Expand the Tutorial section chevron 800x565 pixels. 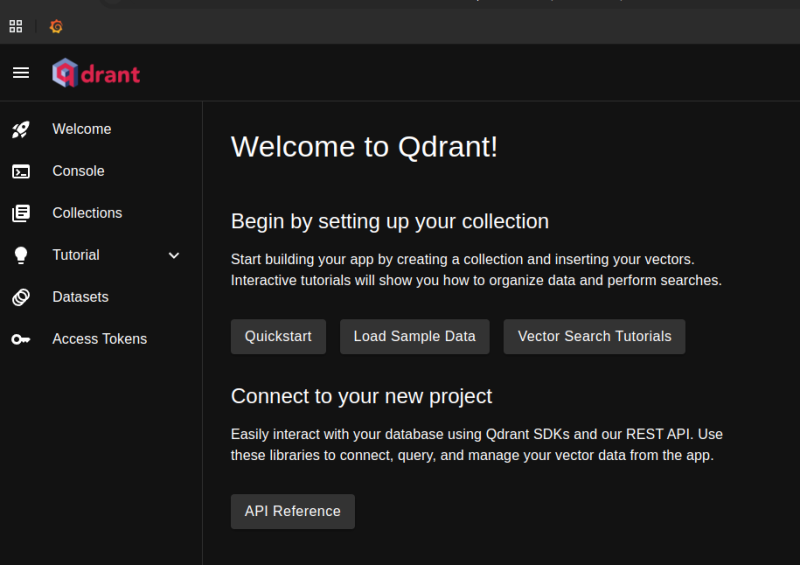tap(174, 255)
